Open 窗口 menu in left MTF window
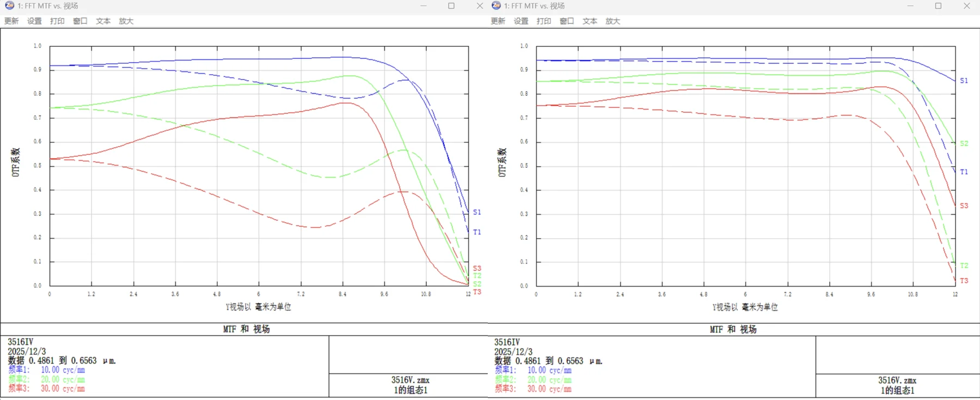The image size is (980, 400). point(80,21)
